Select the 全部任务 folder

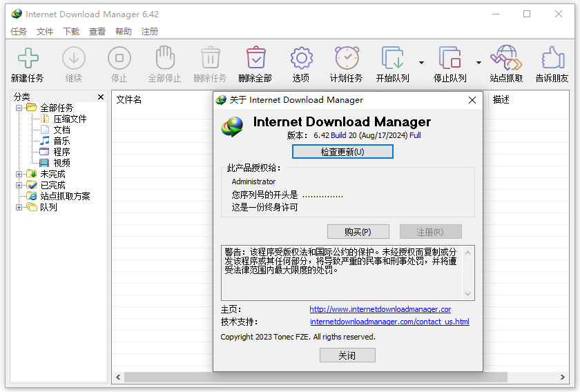click(x=57, y=108)
